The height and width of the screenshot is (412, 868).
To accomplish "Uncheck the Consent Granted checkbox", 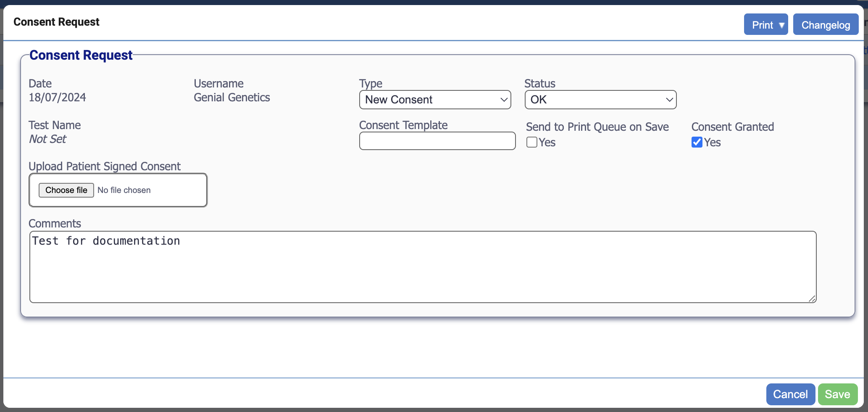I will (697, 142).
